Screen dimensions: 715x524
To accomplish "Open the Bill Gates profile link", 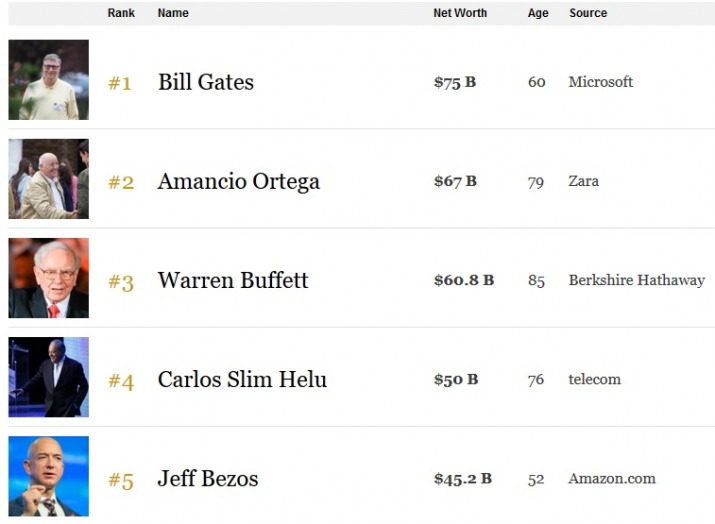I will pos(206,82).
